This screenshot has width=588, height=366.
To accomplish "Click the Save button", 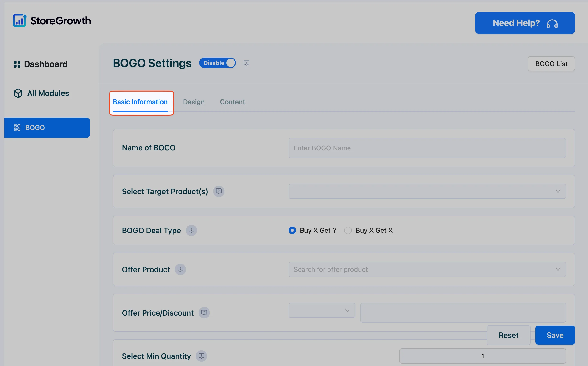I will point(555,335).
